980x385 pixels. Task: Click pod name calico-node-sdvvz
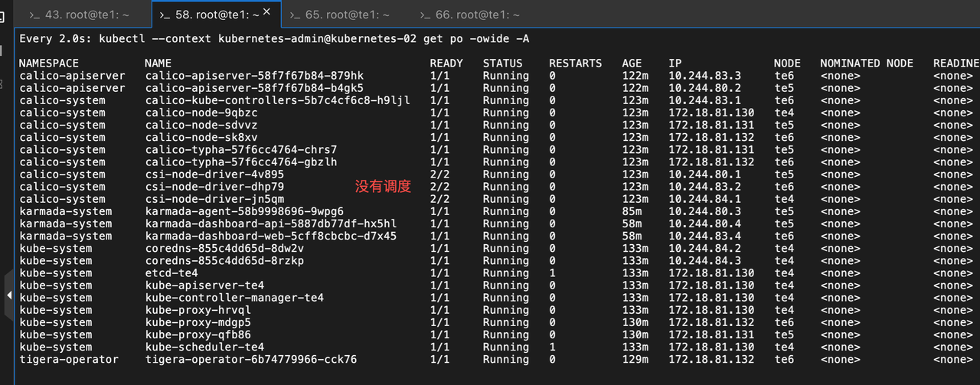[201, 125]
